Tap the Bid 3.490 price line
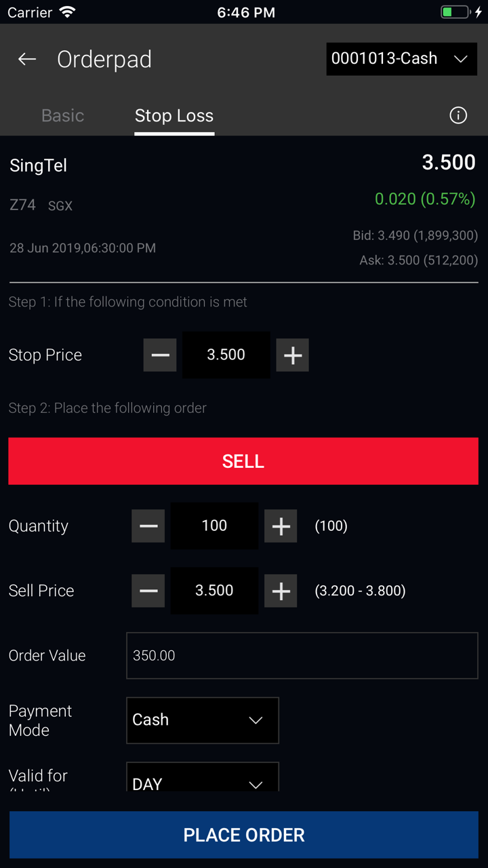This screenshot has width=488, height=868. (415, 235)
